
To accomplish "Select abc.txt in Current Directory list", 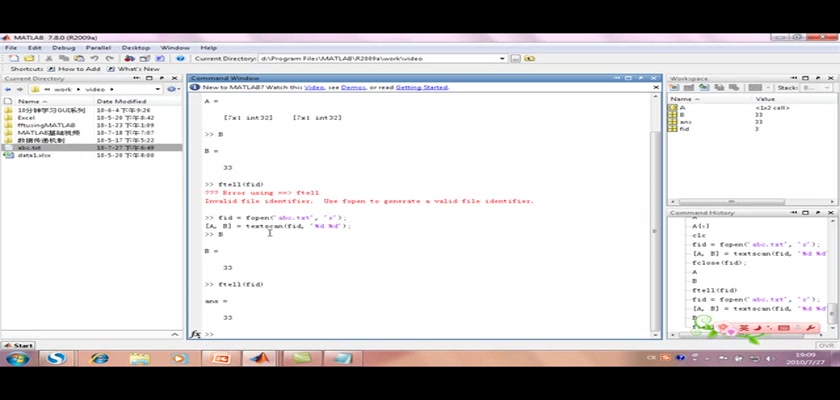I will click(92, 148).
